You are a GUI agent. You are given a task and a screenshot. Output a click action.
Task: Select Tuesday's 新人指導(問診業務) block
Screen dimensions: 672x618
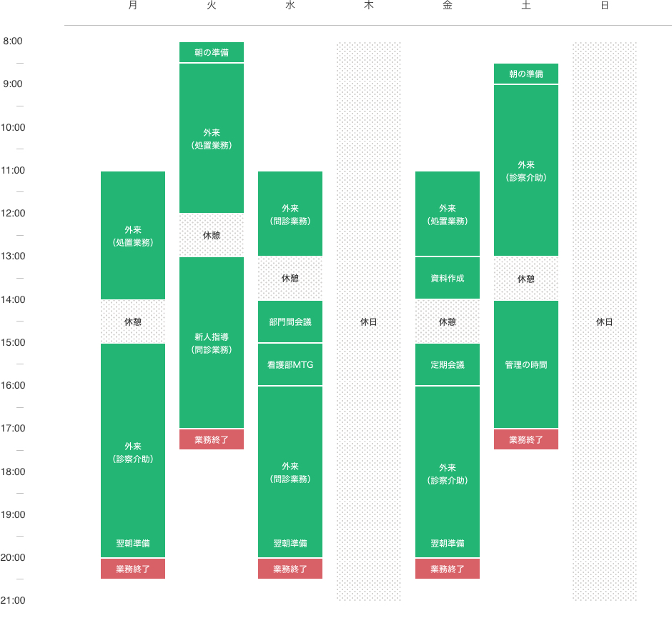point(212,343)
